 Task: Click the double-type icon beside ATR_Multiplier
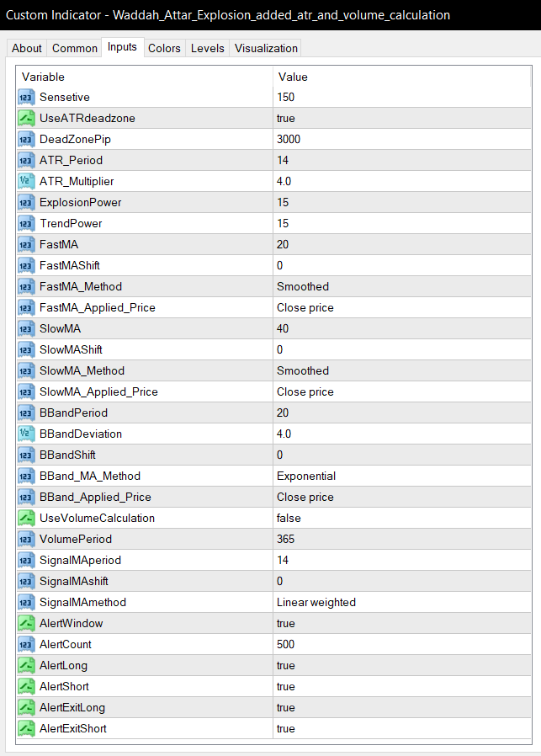[x=26, y=181]
